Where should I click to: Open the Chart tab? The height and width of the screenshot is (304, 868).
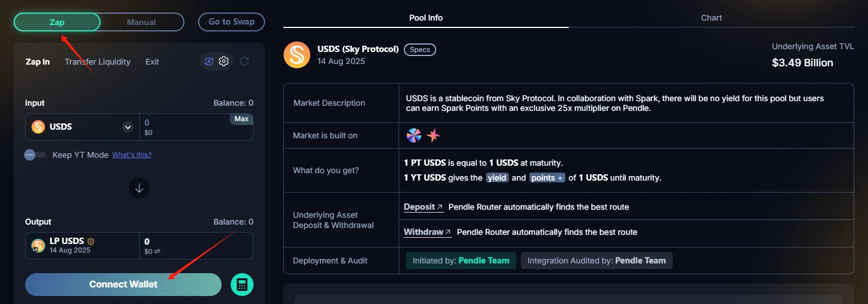tap(711, 18)
